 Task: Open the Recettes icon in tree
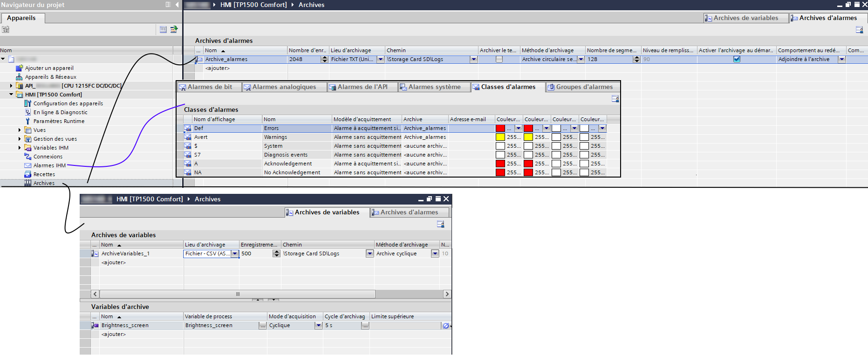28,174
